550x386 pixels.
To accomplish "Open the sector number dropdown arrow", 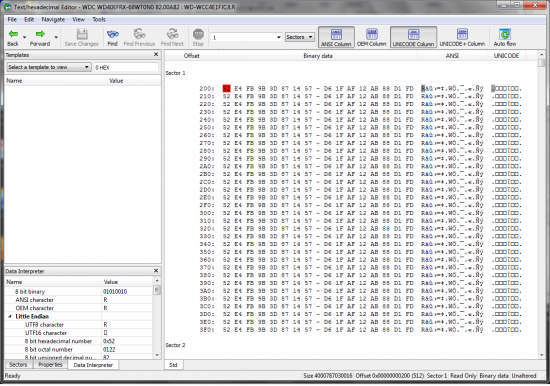I will click(279, 37).
